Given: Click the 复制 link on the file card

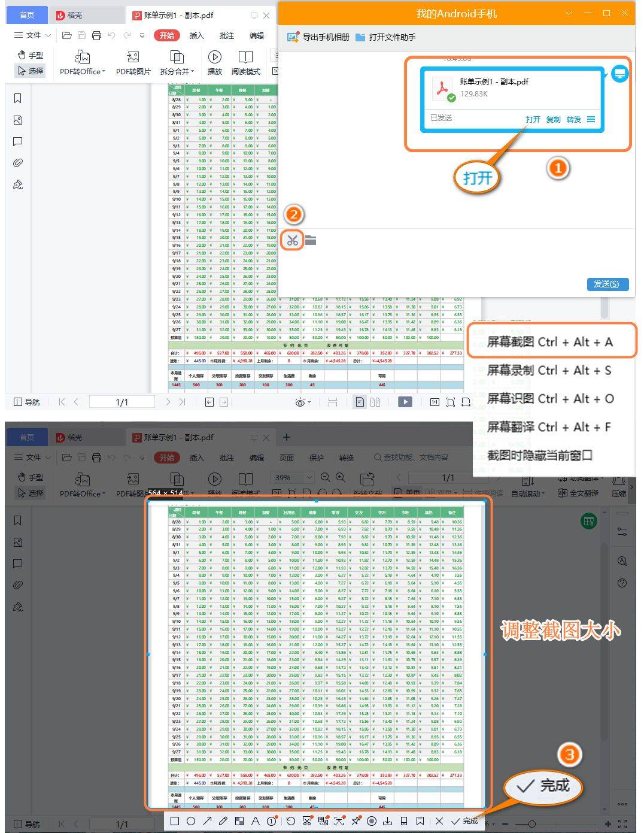Looking at the screenshot, I should 553,119.
